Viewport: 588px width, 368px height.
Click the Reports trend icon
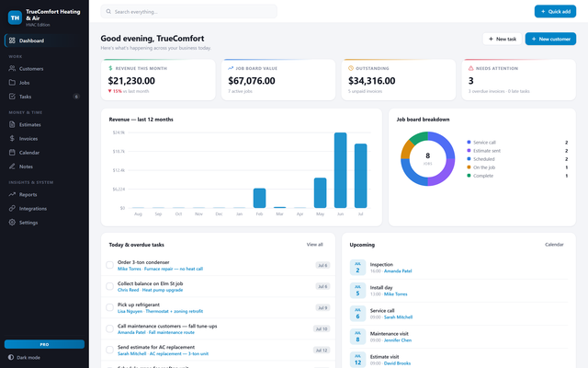(x=12, y=194)
